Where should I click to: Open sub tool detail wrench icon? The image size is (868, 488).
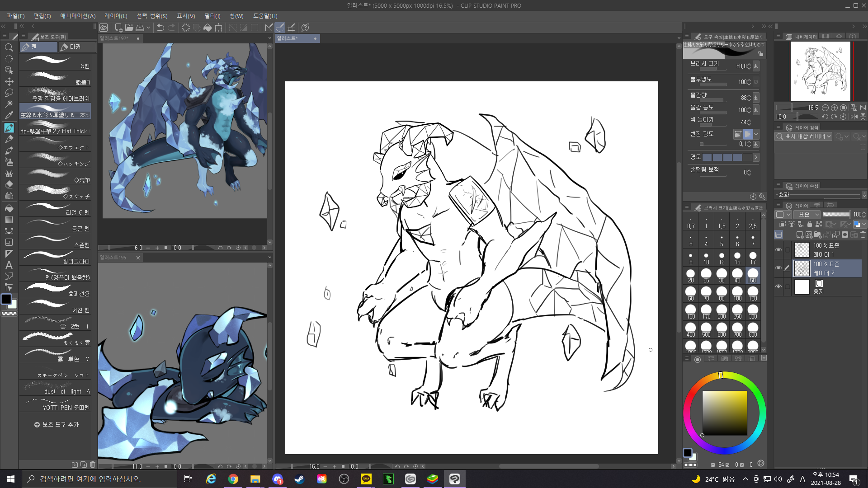[x=762, y=197]
